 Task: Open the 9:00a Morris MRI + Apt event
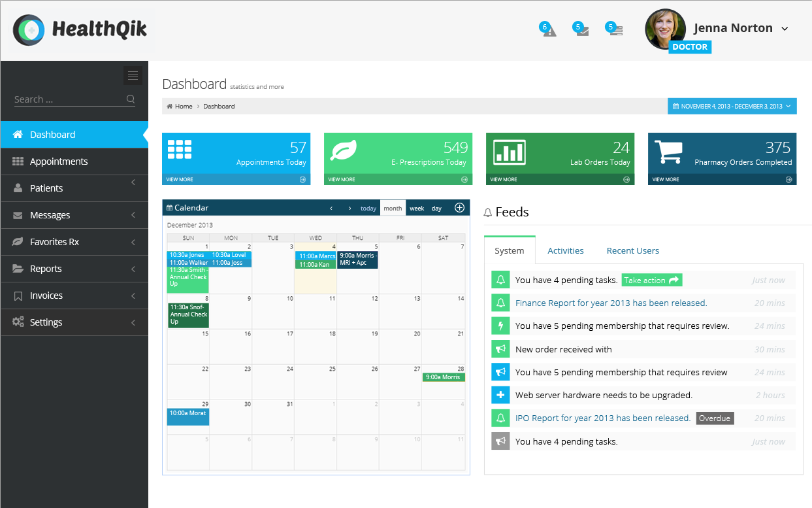tap(358, 260)
